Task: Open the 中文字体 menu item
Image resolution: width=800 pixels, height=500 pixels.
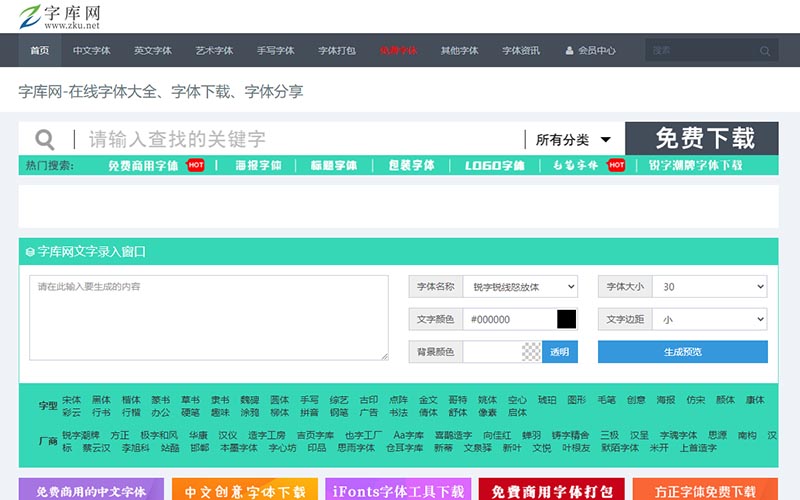Action: pyautogui.click(x=92, y=51)
